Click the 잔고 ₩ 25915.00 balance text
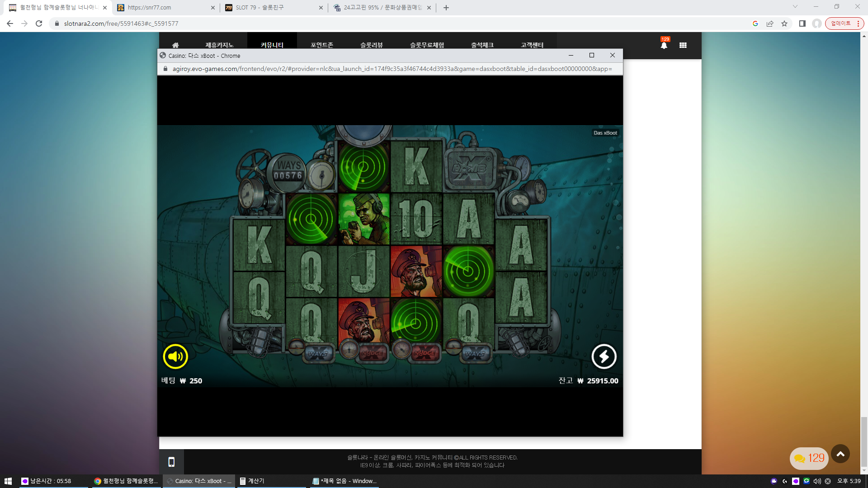 click(x=588, y=380)
